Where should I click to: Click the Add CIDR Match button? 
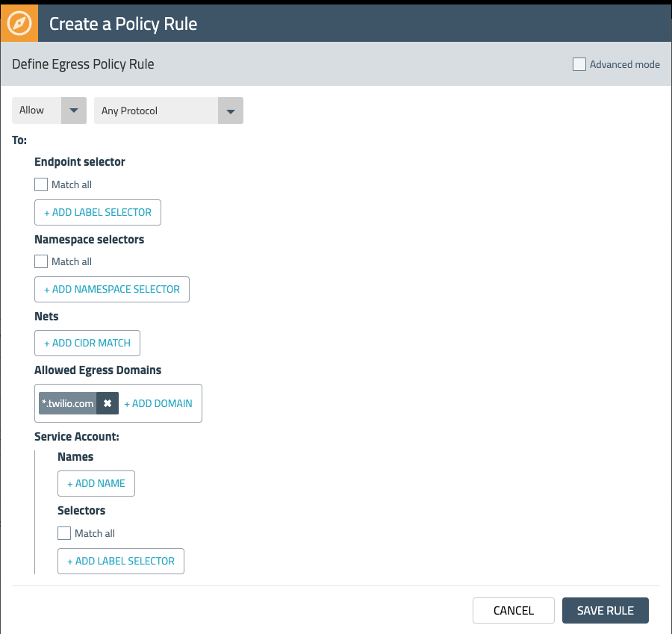point(87,343)
